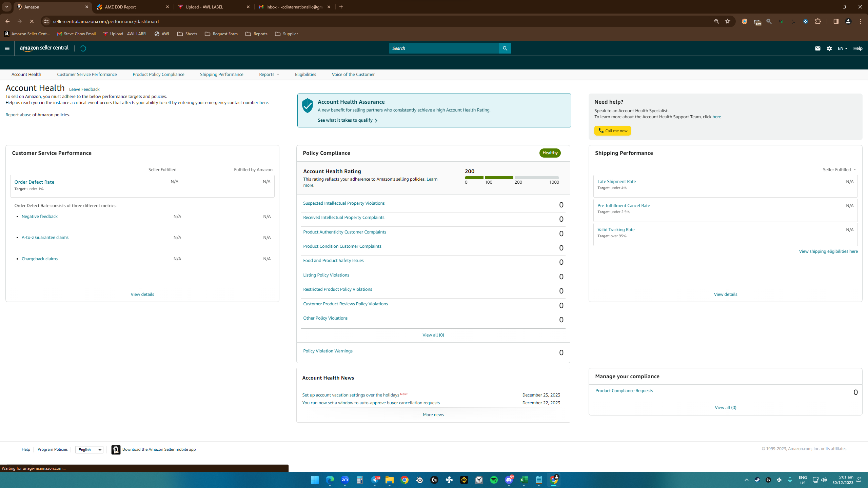The height and width of the screenshot is (488, 868).
Task: Open the Order Defect Rate link
Action: (34, 182)
